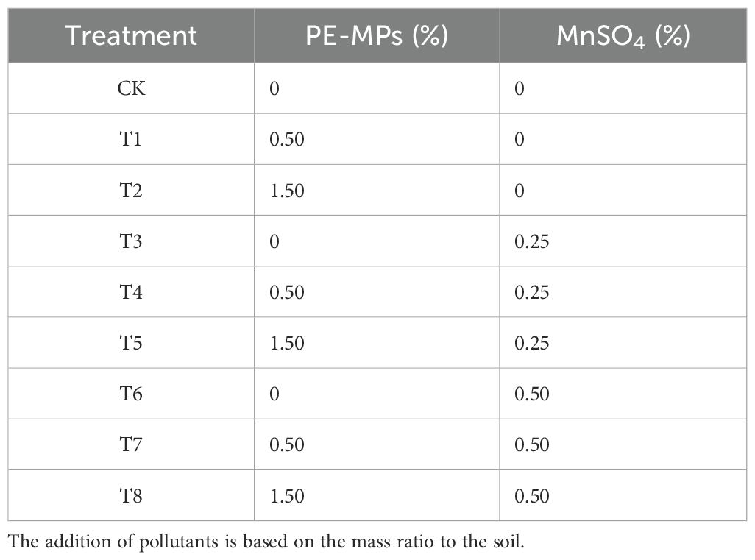
Task: Click the PE-MPs value in row T8
Action: [287, 495]
